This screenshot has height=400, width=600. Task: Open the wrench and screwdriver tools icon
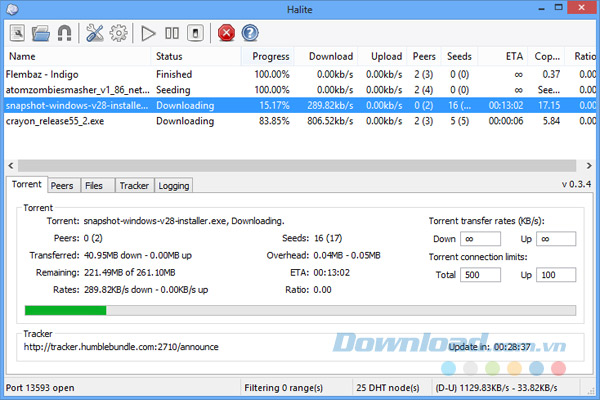[x=95, y=33]
